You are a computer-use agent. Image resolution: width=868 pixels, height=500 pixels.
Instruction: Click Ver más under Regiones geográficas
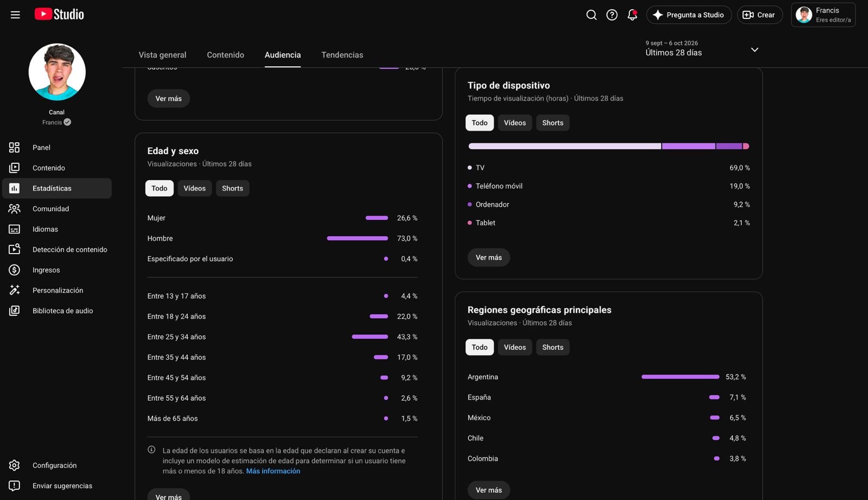click(489, 490)
